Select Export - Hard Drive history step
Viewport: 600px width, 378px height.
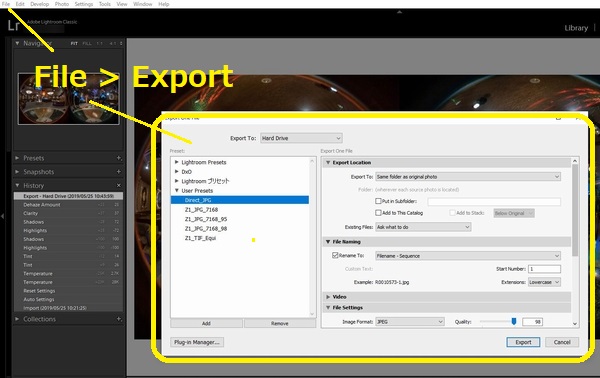click(68, 196)
